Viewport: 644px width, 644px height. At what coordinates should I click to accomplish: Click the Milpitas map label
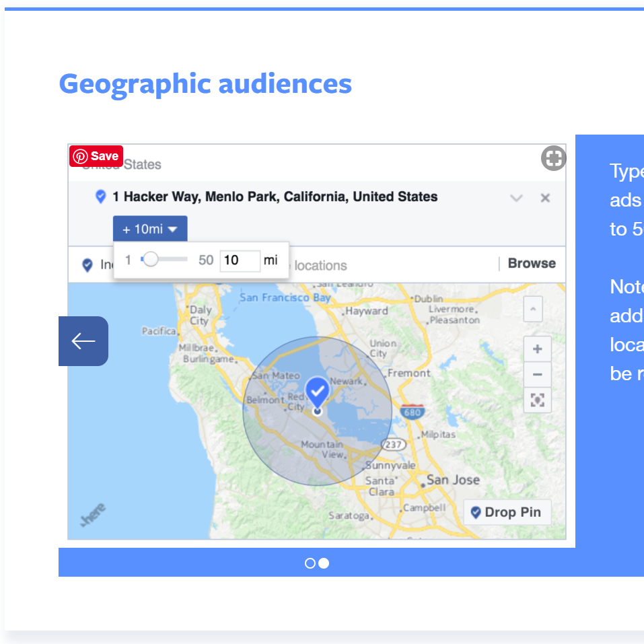click(438, 434)
